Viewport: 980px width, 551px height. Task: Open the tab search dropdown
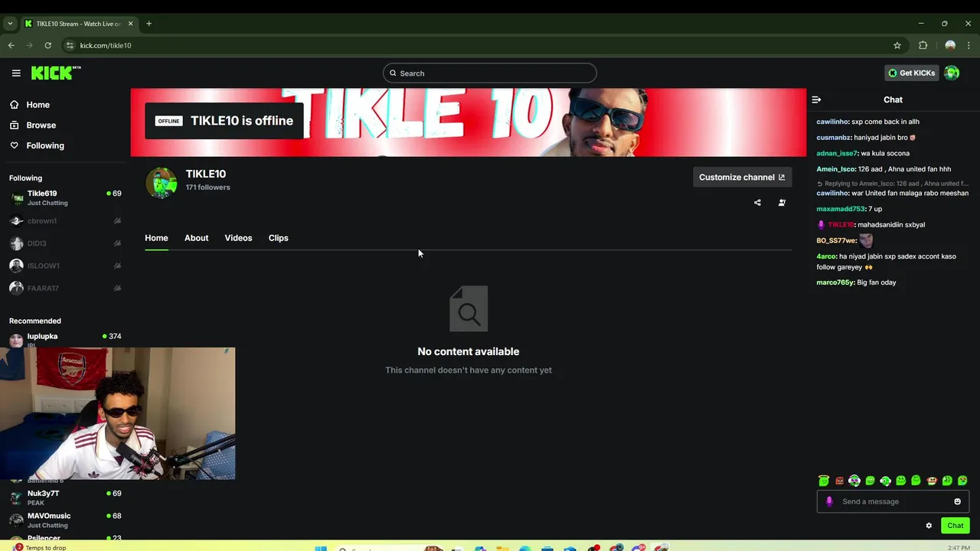10,24
